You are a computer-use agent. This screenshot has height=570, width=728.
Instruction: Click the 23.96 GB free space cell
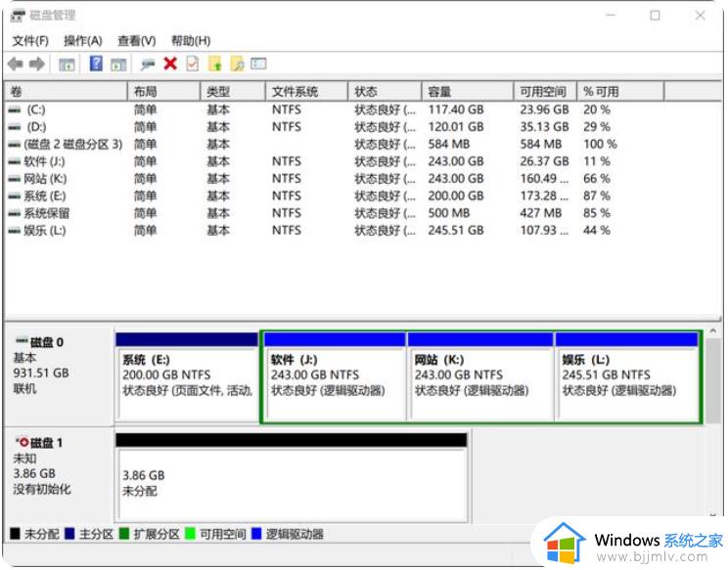544,110
